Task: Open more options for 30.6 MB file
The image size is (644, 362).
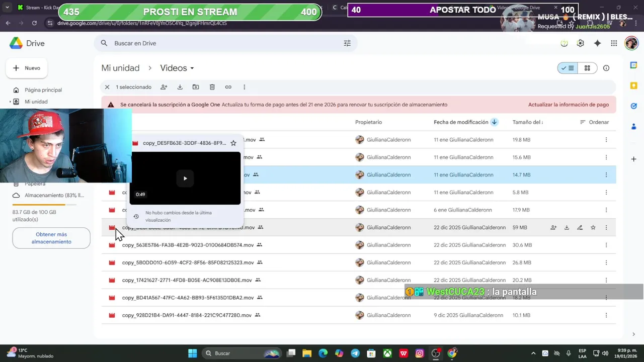Action: 606,245
